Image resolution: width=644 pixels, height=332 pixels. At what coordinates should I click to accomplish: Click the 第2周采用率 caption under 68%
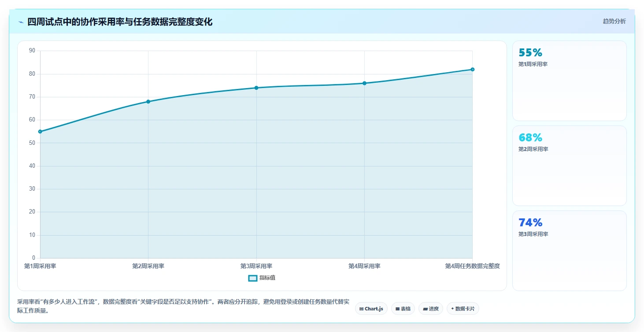533,149
